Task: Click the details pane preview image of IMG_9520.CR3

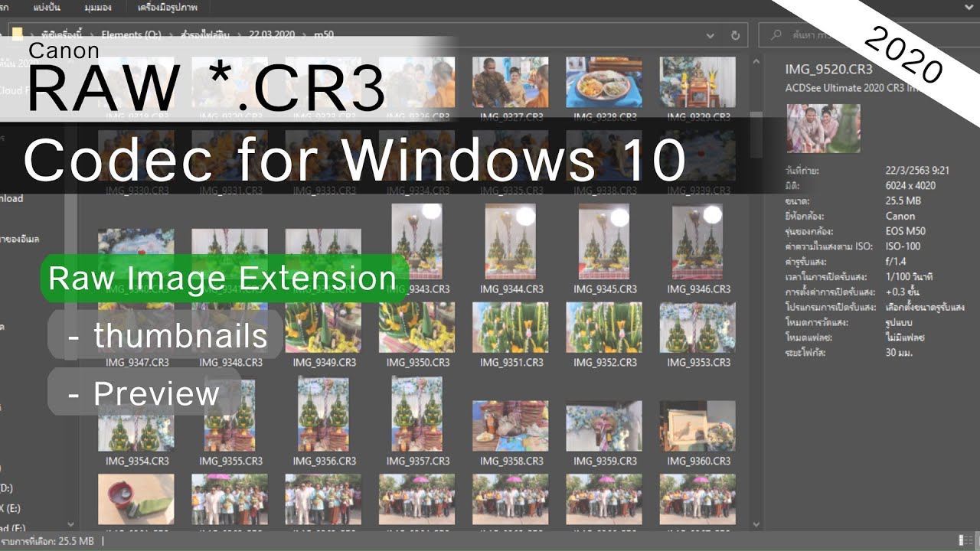Action: pos(824,129)
